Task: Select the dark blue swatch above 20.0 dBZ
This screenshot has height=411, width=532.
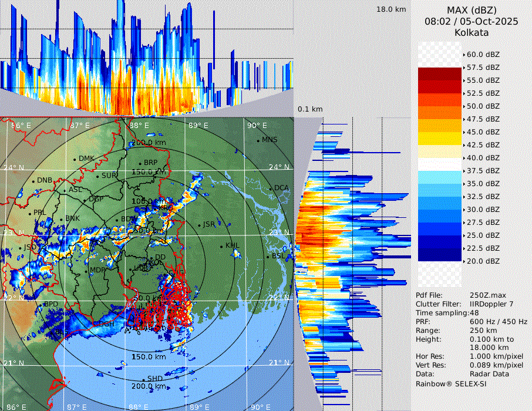Action: coord(440,254)
